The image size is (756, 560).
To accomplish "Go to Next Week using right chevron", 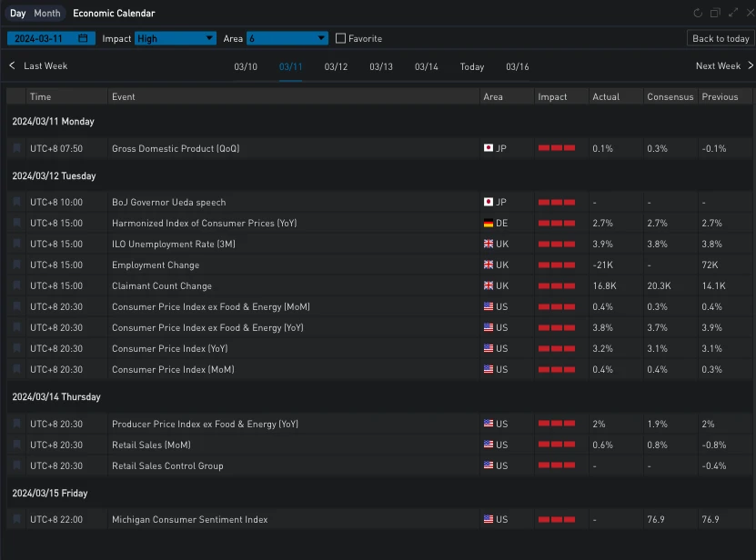I will tap(750, 65).
